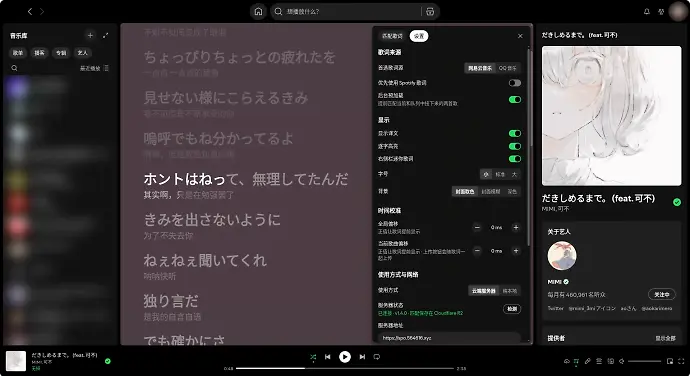
Task: Click the follow button for MIMI
Action: pyautogui.click(x=661, y=295)
